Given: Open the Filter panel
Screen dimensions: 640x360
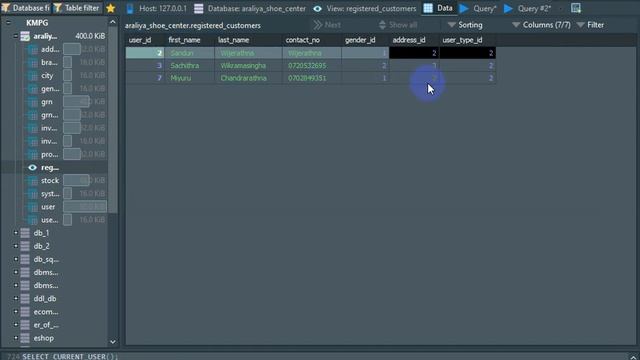Looking at the screenshot, I should tap(590, 25).
